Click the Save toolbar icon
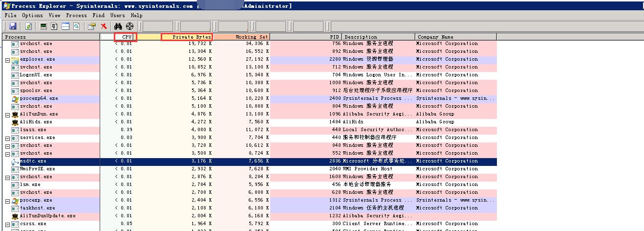Viewport: 644px width, 231px height. (13, 26)
